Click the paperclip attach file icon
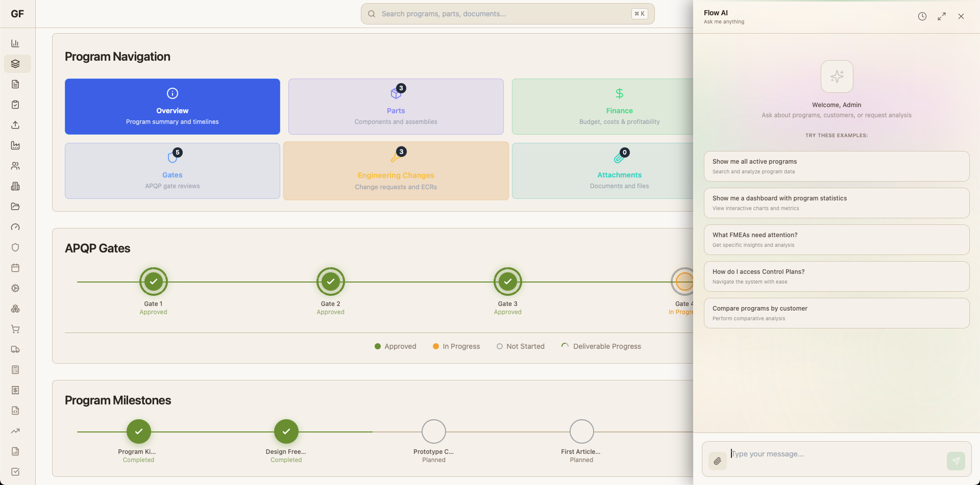This screenshot has width=980, height=485. (717, 461)
